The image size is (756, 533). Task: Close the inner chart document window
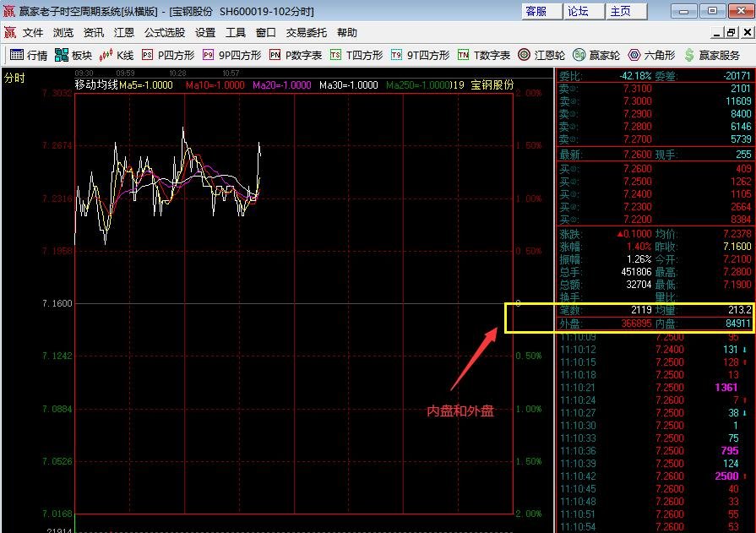pos(748,33)
